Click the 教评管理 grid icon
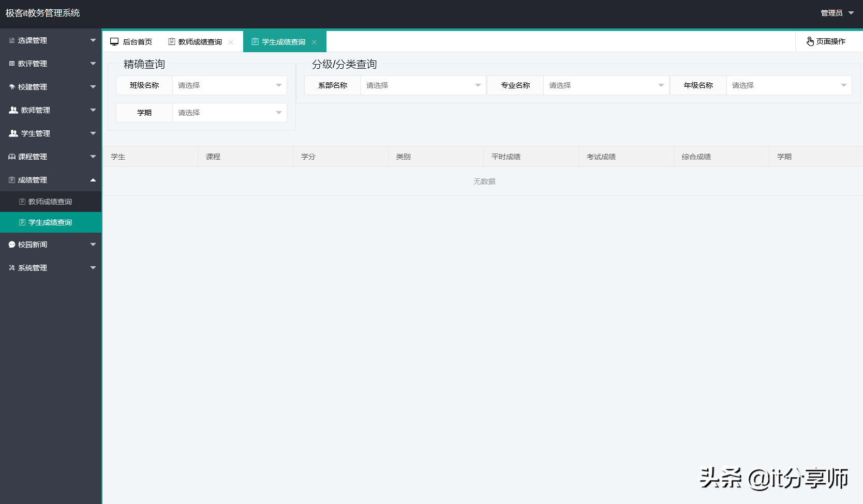This screenshot has height=504, width=863. pyautogui.click(x=11, y=63)
